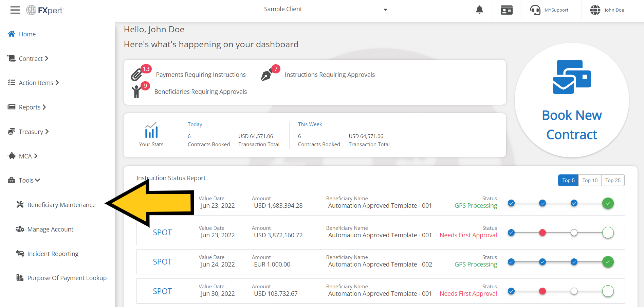This screenshot has width=644, height=307.
Task: Click the Home house icon
Action: coord(12,34)
